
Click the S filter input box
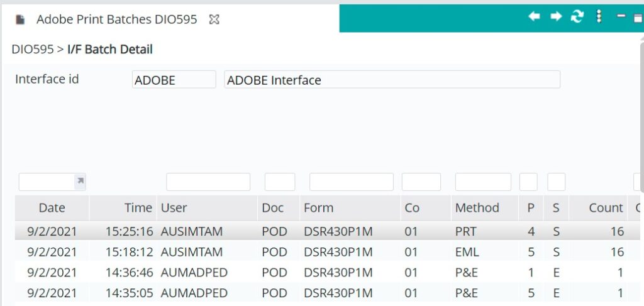[x=556, y=182]
